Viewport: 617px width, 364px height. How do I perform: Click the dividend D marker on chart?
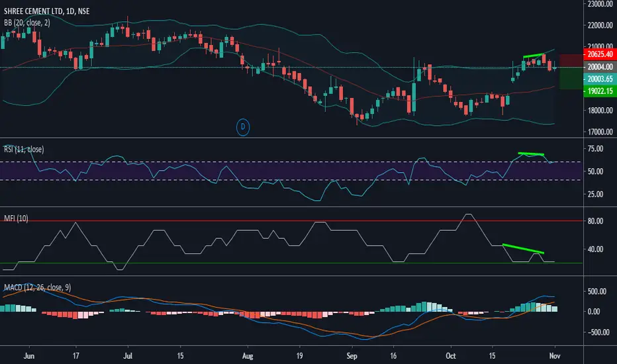(x=243, y=127)
